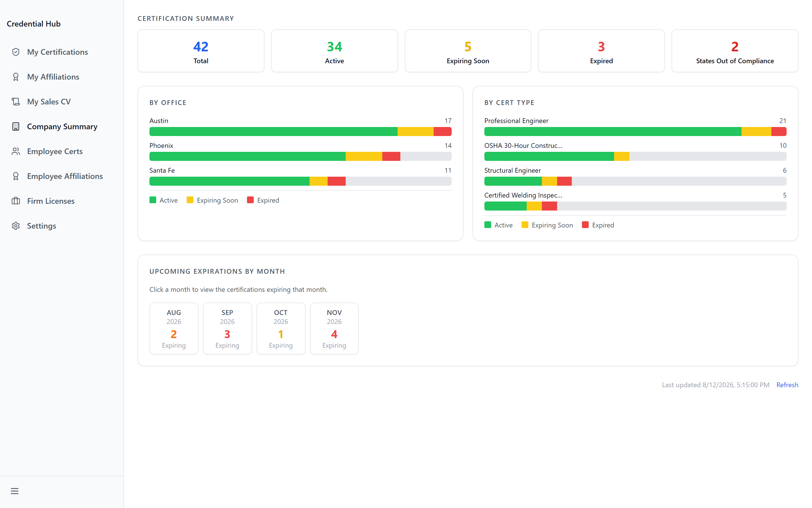
Task: Click the people icon beside Employee Certs
Action: pyautogui.click(x=16, y=151)
